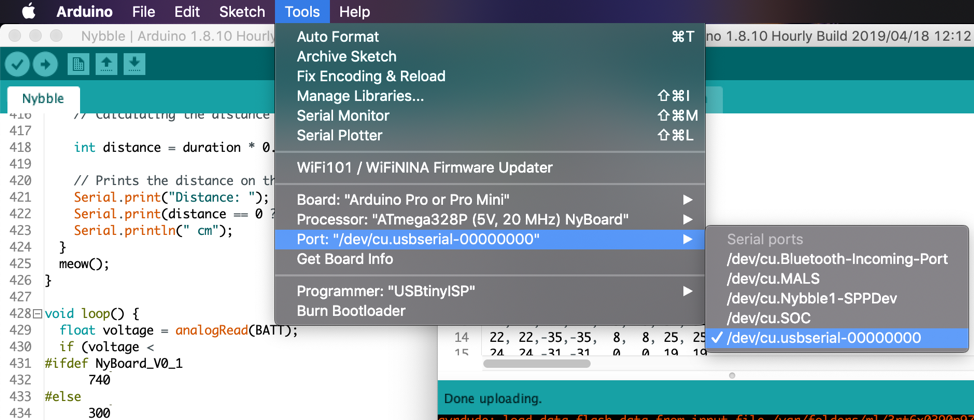
Task: Collapse the void loop code fold marker
Action: pos(38,314)
